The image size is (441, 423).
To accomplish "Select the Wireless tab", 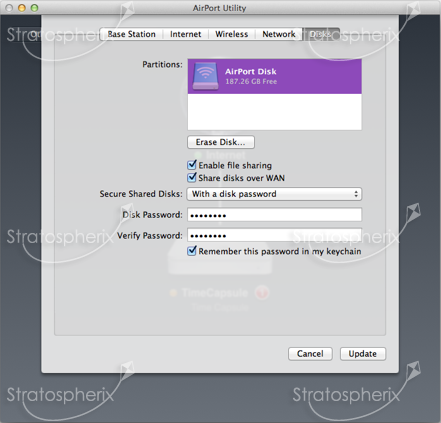I will [x=232, y=34].
